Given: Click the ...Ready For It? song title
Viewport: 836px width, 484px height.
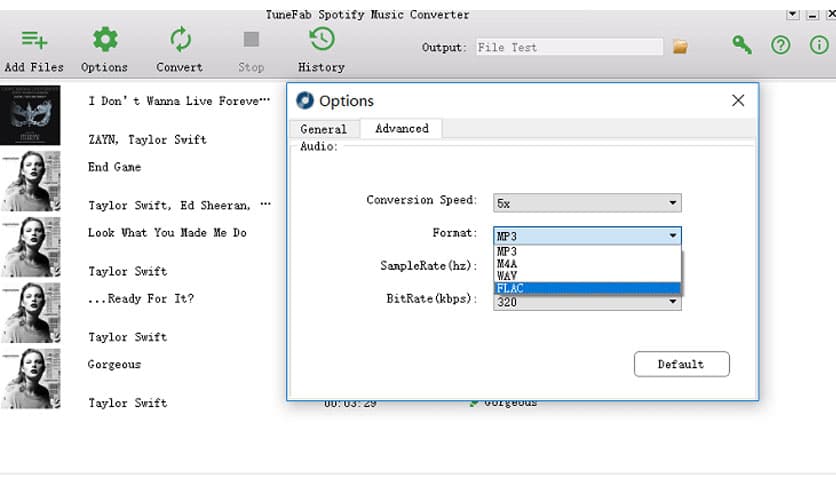Looking at the screenshot, I should pyautogui.click(x=141, y=299).
